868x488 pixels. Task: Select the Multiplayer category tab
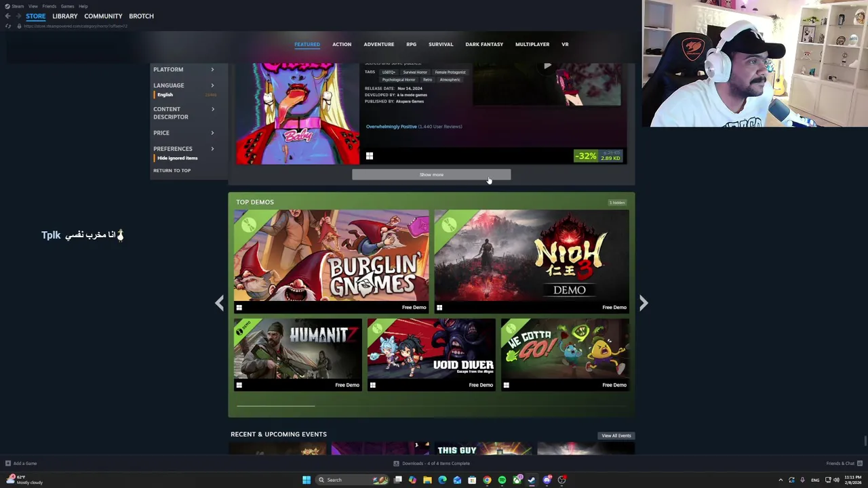532,44
